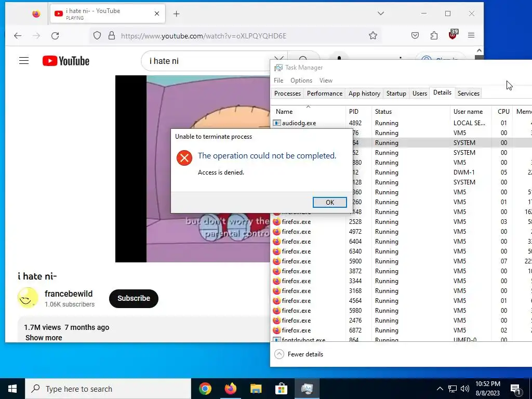Open the francebewild channel link

69,294
